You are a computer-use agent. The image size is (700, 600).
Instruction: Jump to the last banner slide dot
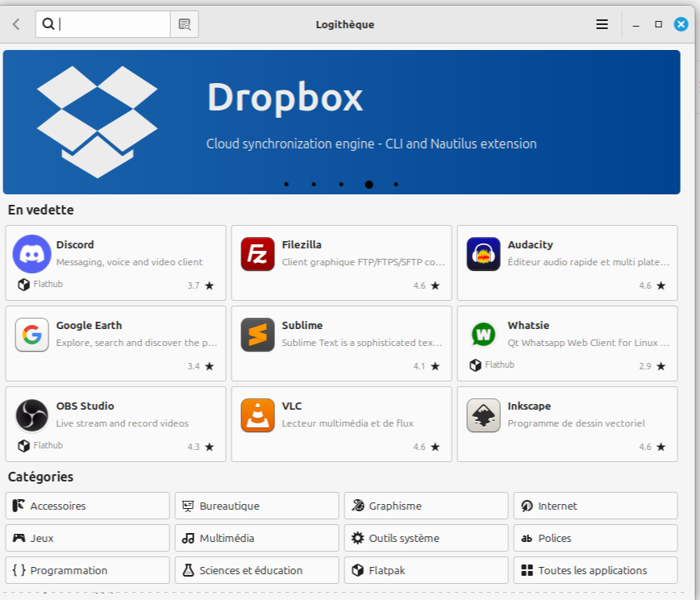pyautogui.click(x=396, y=185)
